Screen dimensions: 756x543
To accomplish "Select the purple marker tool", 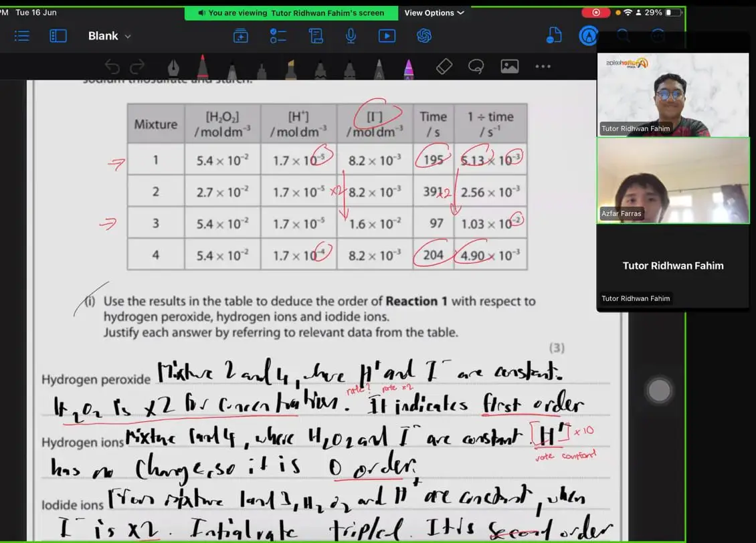I will coord(409,68).
